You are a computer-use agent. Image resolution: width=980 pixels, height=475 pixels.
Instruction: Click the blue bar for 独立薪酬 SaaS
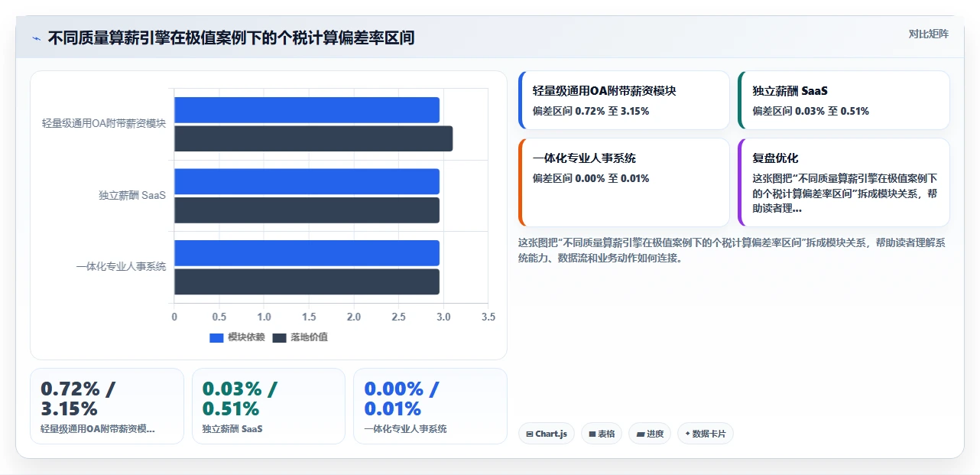tap(307, 181)
